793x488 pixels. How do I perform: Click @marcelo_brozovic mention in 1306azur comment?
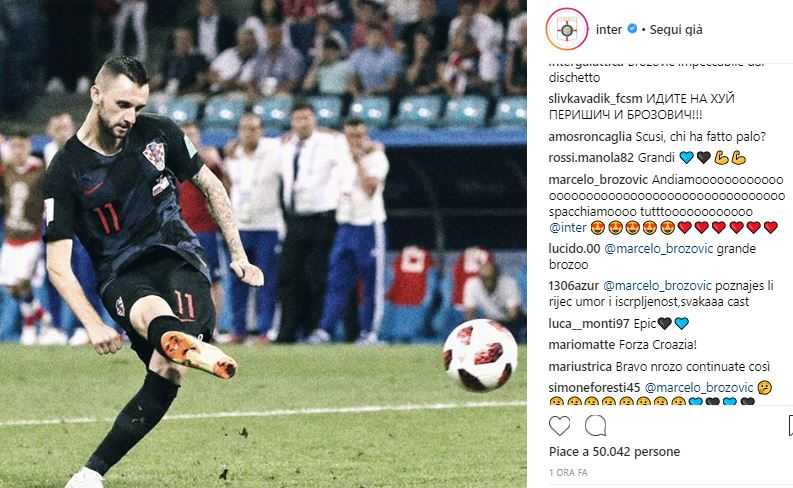[657, 286]
